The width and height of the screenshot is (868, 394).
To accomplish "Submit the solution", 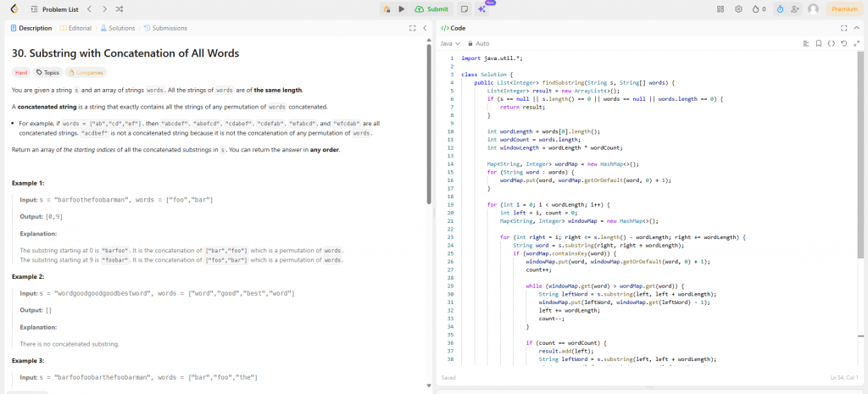I will pos(431,8).
